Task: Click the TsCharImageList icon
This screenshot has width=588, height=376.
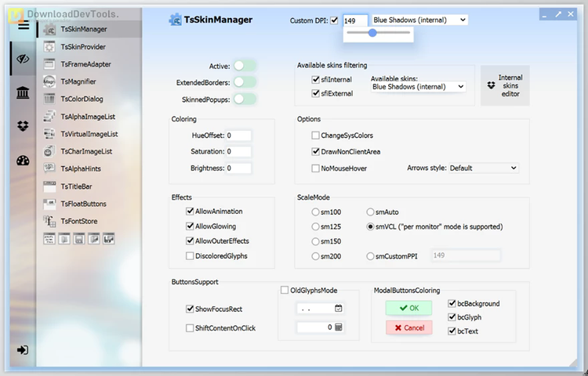Action: [49, 151]
